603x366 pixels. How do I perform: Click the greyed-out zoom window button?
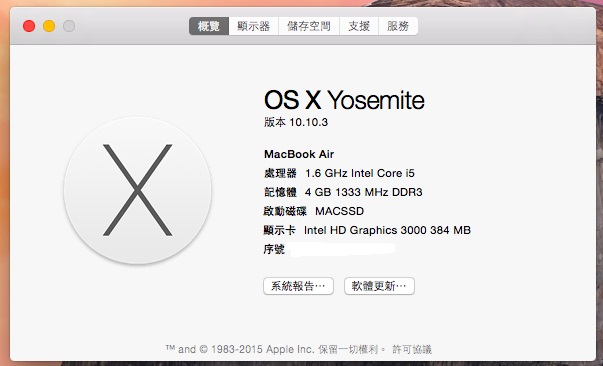click(x=69, y=26)
